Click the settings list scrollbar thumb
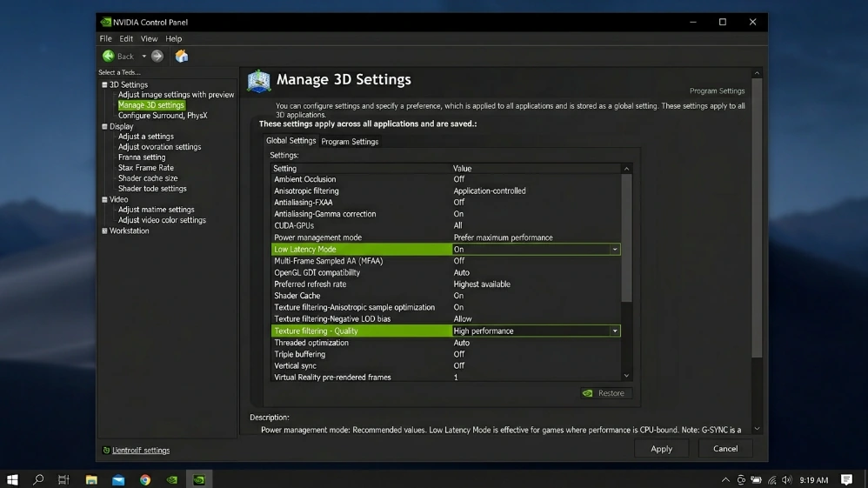Screen dimensions: 868x488 626,238
